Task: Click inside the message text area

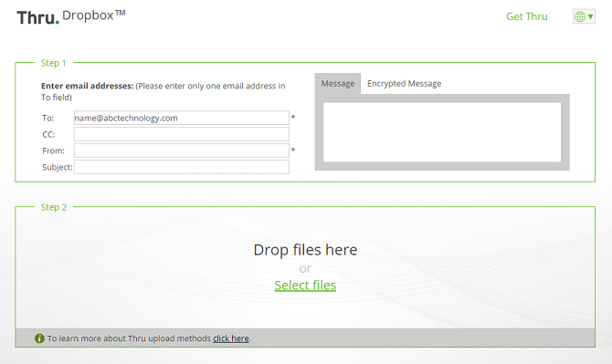Action: click(442, 132)
